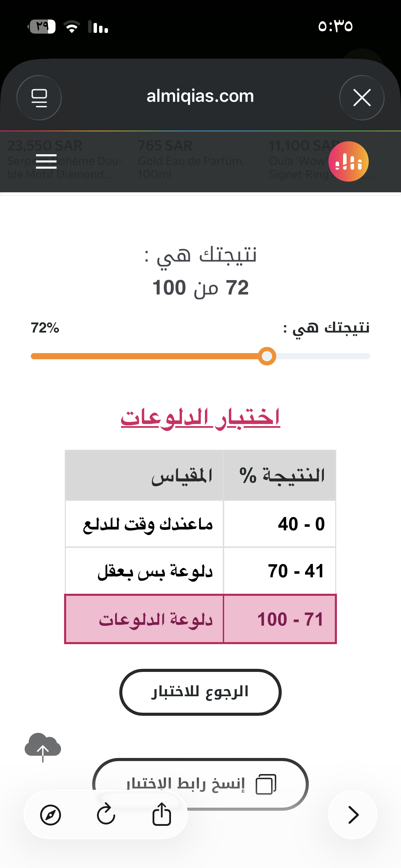
Task: Open the page reader menu icon
Action: pyautogui.click(x=39, y=98)
